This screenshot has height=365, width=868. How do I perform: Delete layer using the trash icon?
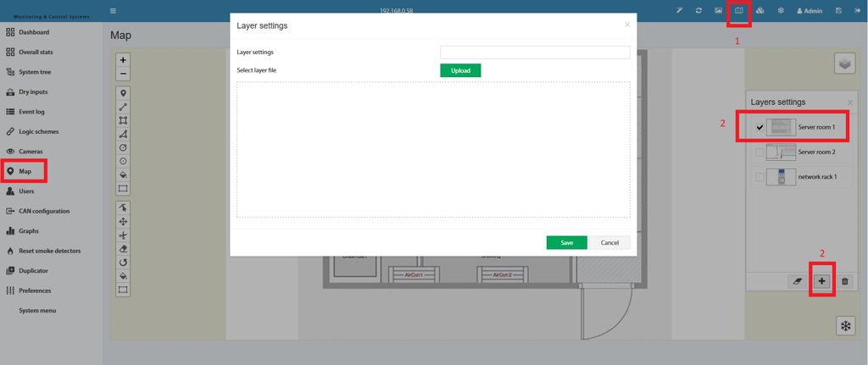tap(845, 281)
